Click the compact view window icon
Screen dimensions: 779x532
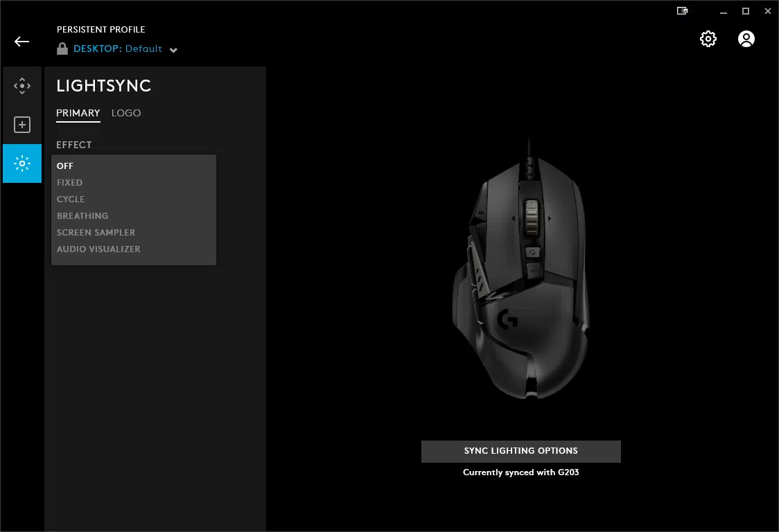(682, 11)
